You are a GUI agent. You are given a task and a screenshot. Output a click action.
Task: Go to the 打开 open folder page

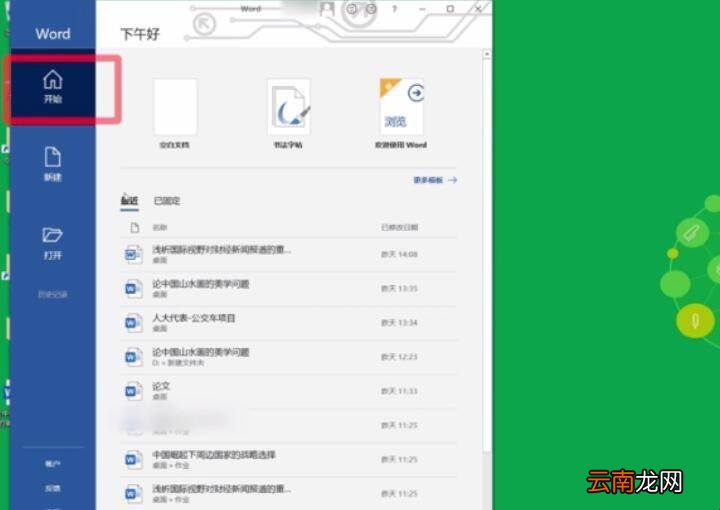[53, 242]
